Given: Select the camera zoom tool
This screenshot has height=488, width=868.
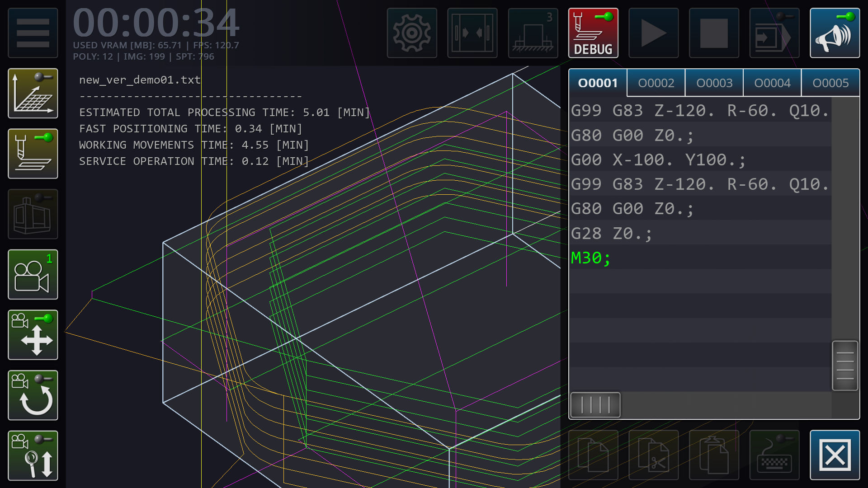Looking at the screenshot, I should pyautogui.click(x=33, y=455).
